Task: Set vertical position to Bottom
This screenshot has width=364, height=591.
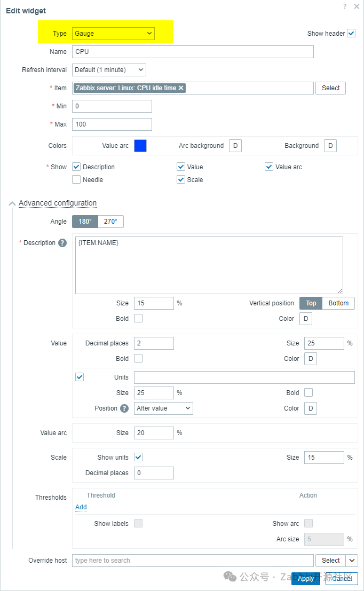Action: 338,303
